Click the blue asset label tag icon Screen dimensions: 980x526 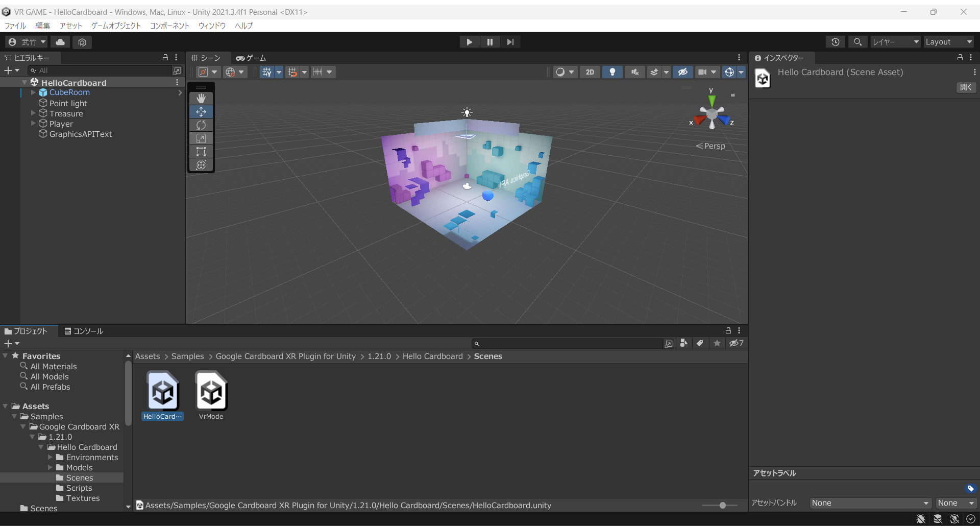tap(970, 489)
